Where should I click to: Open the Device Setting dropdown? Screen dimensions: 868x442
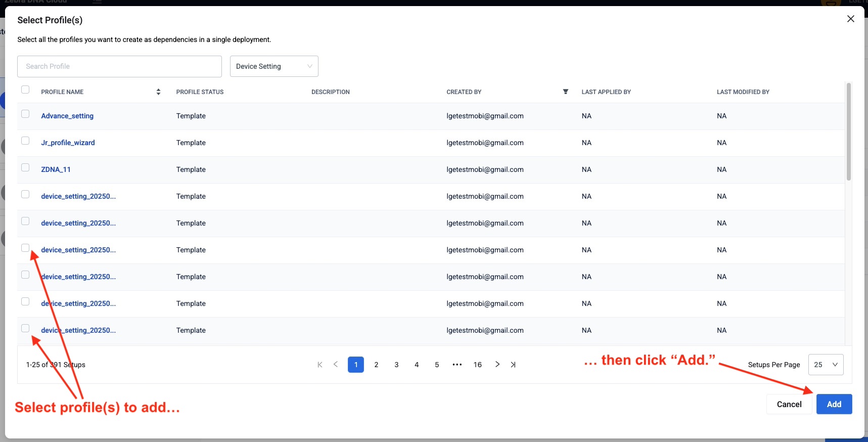coord(273,66)
